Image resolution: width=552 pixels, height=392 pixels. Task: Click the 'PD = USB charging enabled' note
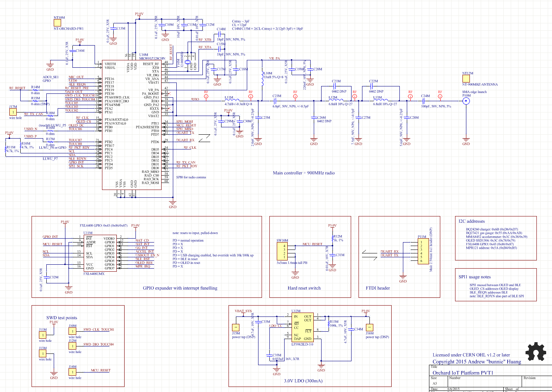coord(213,255)
